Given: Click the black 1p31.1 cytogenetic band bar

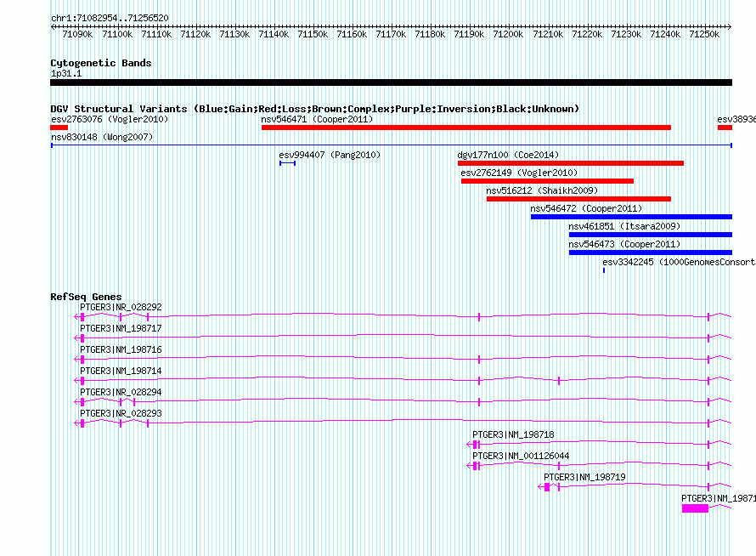Looking at the screenshot, I should (x=391, y=82).
